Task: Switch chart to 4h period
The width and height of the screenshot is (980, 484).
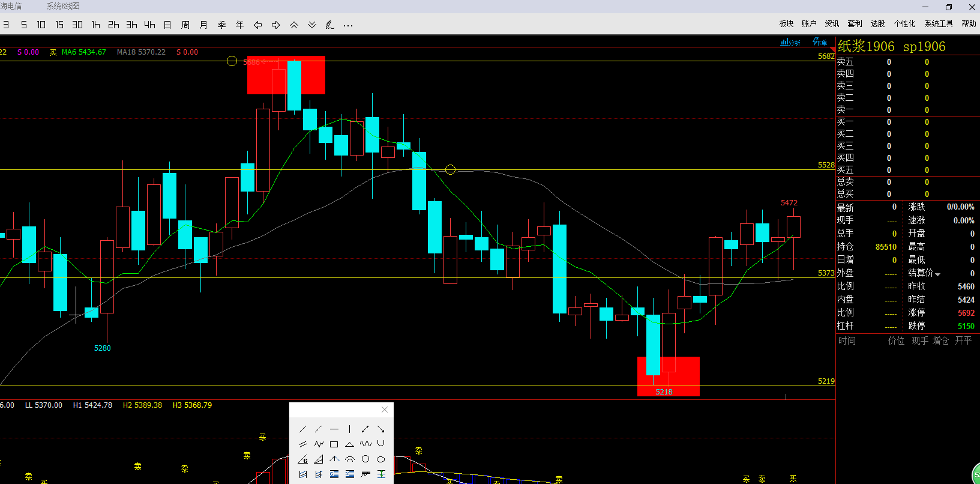Action: coord(149,25)
